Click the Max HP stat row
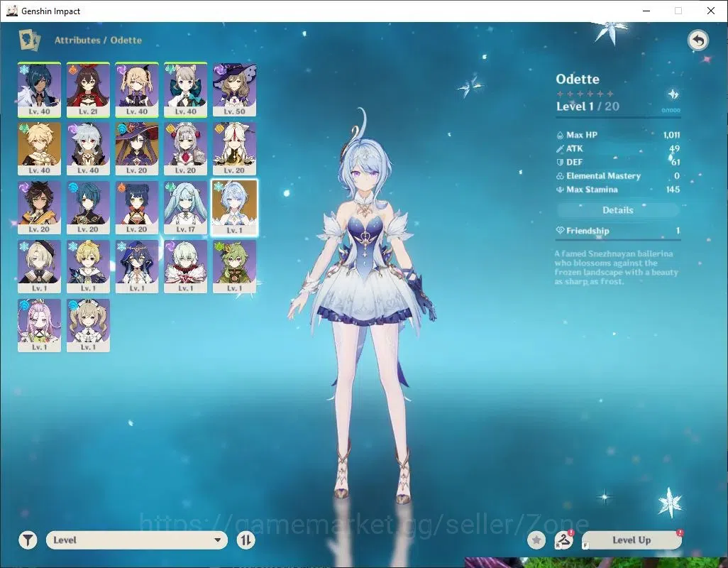This screenshot has height=568, width=728. (x=618, y=135)
